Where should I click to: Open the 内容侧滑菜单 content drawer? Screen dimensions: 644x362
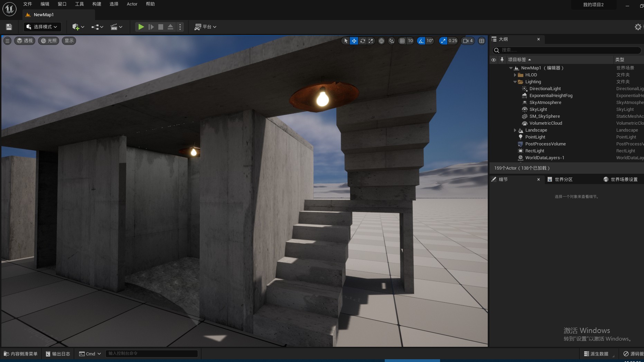pos(21,354)
